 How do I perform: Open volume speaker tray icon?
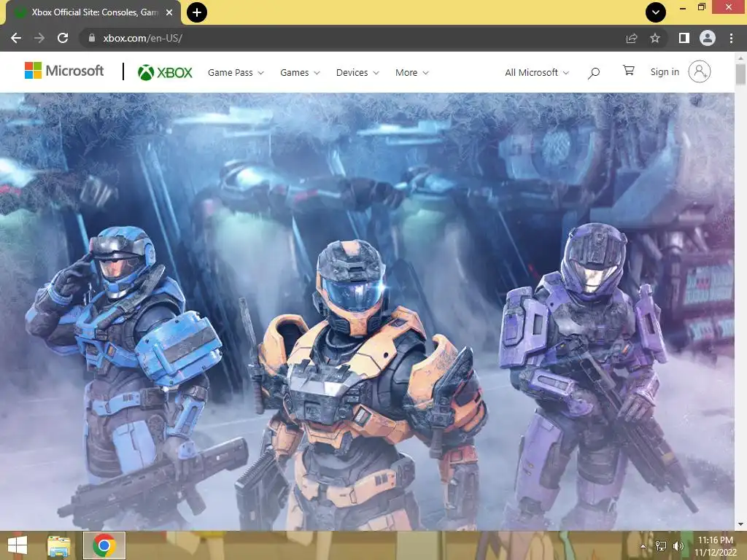[678, 546]
